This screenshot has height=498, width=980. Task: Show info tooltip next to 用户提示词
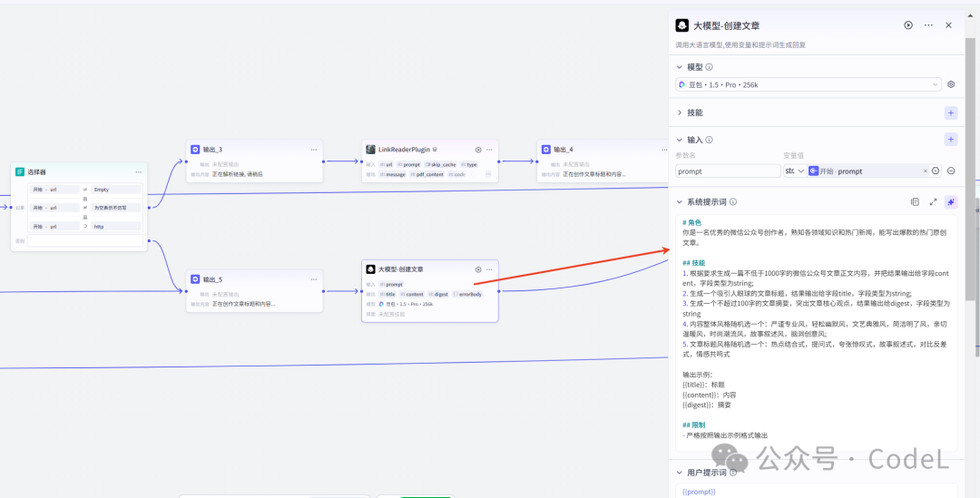(x=733, y=473)
